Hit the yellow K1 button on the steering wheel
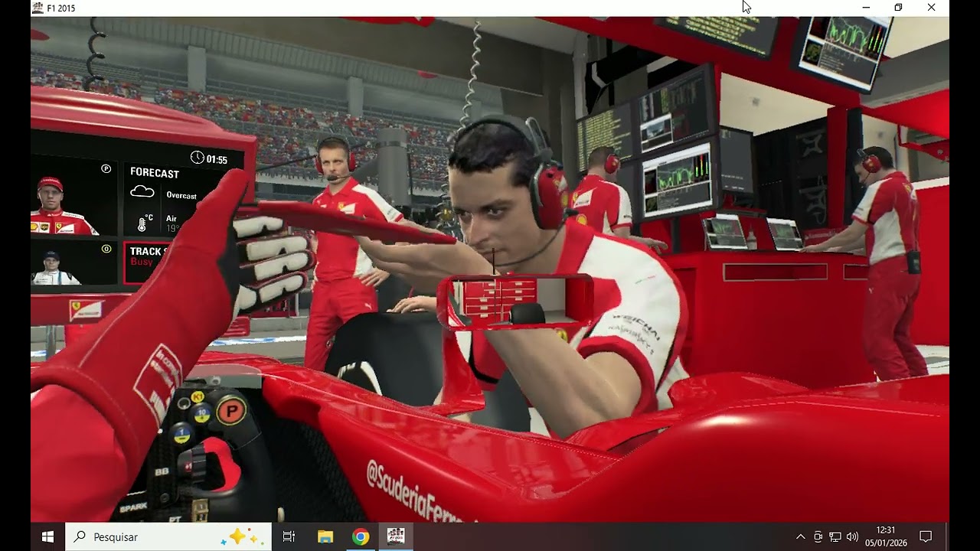Image resolution: width=980 pixels, height=551 pixels. [198, 396]
